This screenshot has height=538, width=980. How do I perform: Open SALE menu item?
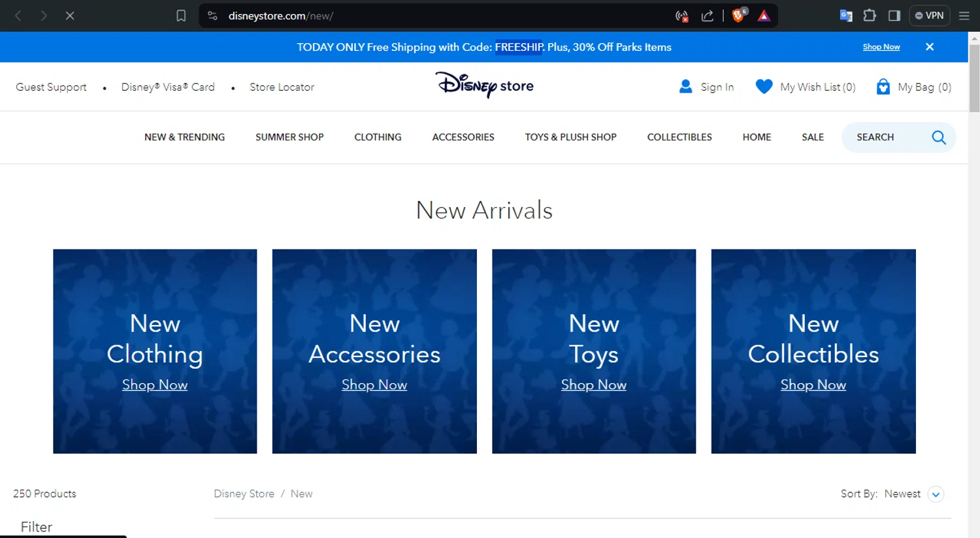pos(813,137)
